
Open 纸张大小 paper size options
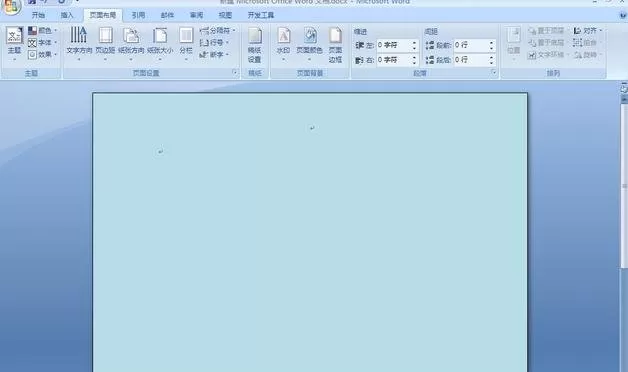pos(160,44)
